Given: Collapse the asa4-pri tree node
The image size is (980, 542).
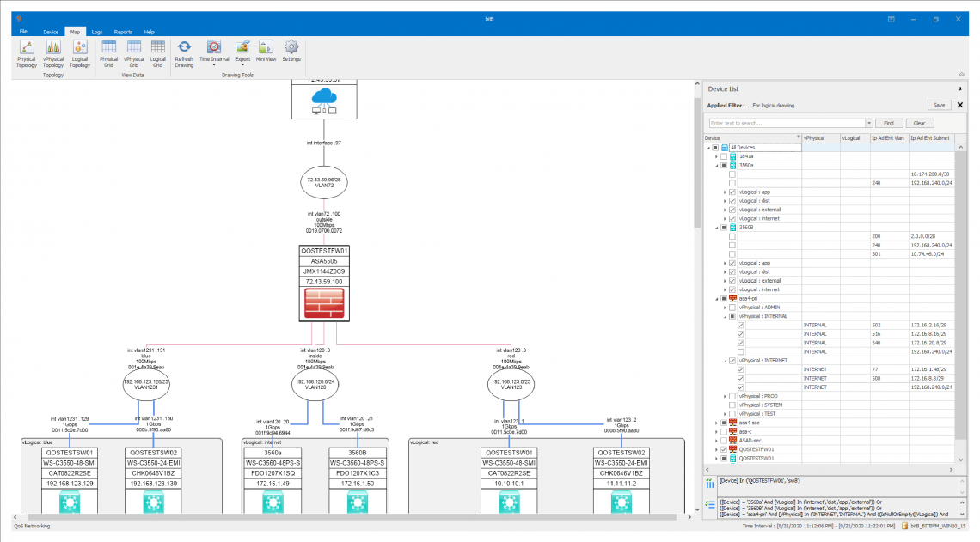Looking at the screenshot, I should point(716,298).
